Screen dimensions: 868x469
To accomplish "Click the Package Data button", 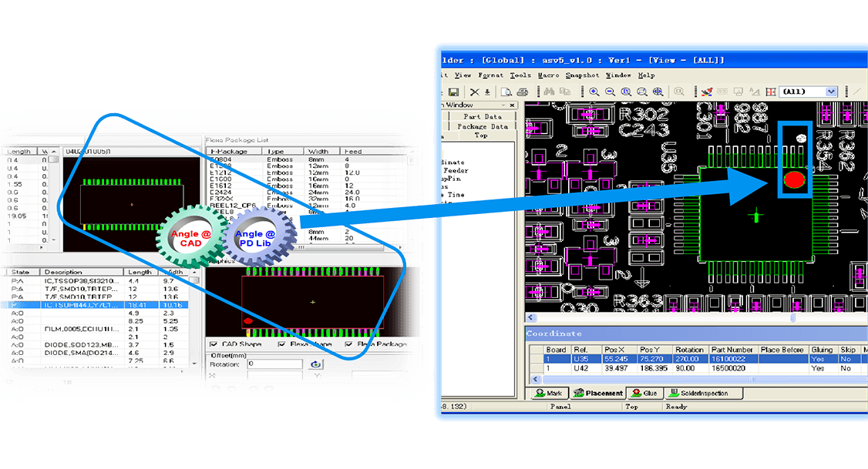I will click(482, 126).
